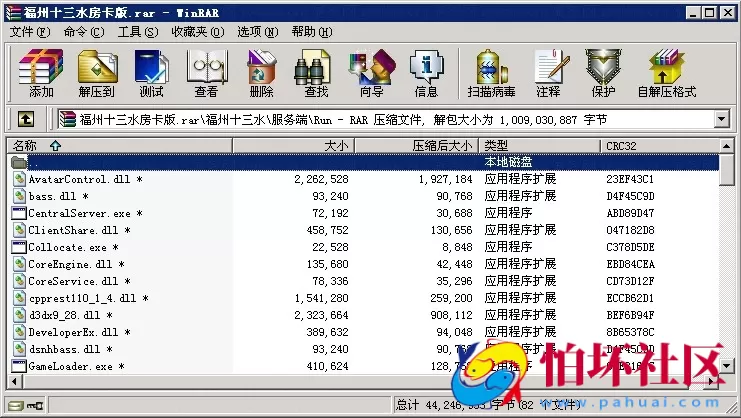741x418 pixels.
Task: Click the Collocate.exe file icon
Action: (x=19, y=247)
